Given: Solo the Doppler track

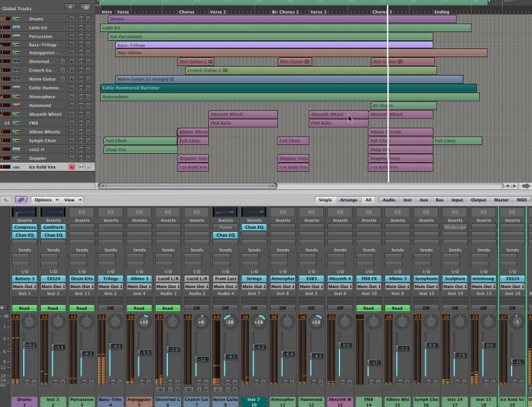Looking at the screenshot, I should tap(88, 158).
